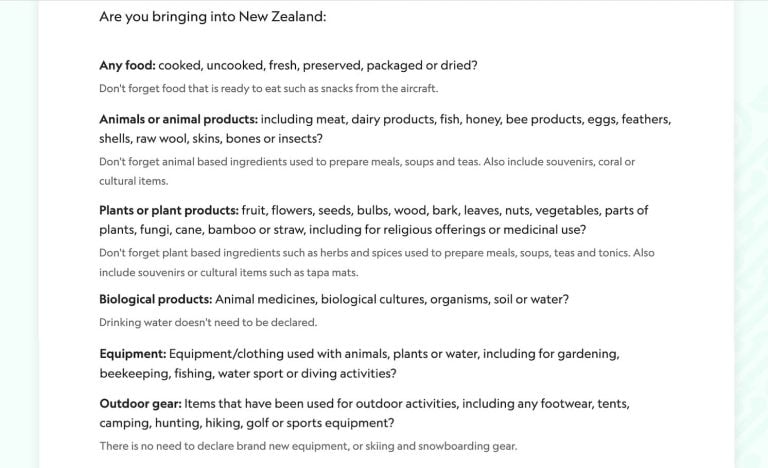Screen dimensions: 768x468
Task: Click the tapa mats hint line
Action: 228,272
